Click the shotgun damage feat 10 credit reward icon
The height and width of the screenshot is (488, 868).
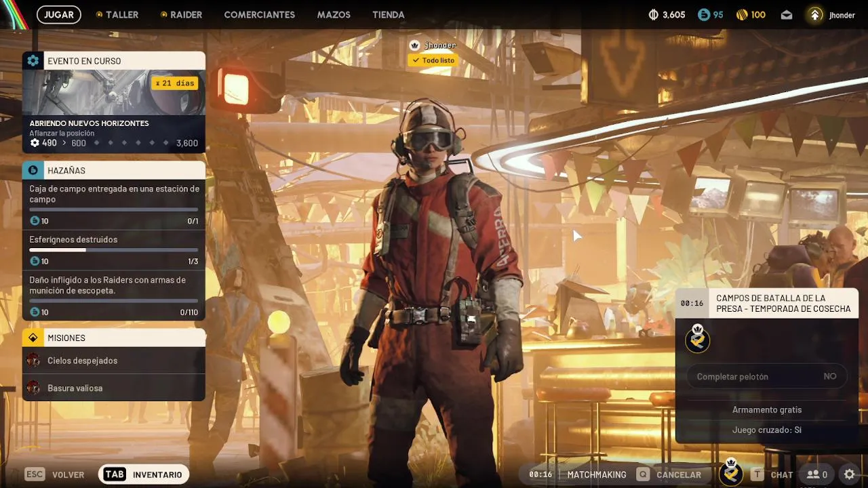click(35, 312)
